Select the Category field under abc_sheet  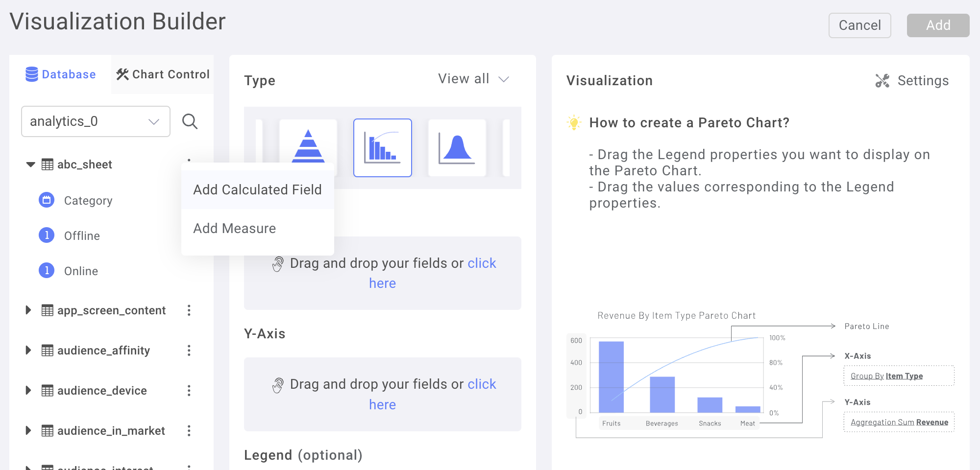tap(88, 200)
